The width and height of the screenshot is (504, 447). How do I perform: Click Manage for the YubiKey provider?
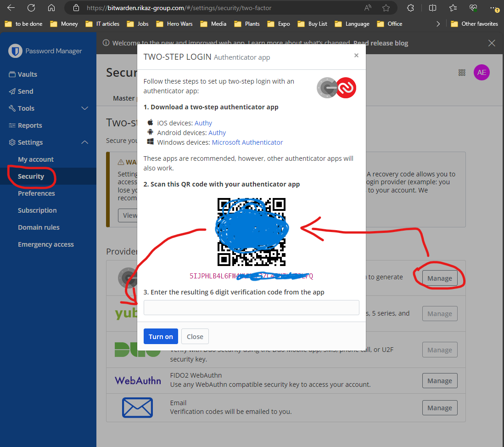(440, 314)
